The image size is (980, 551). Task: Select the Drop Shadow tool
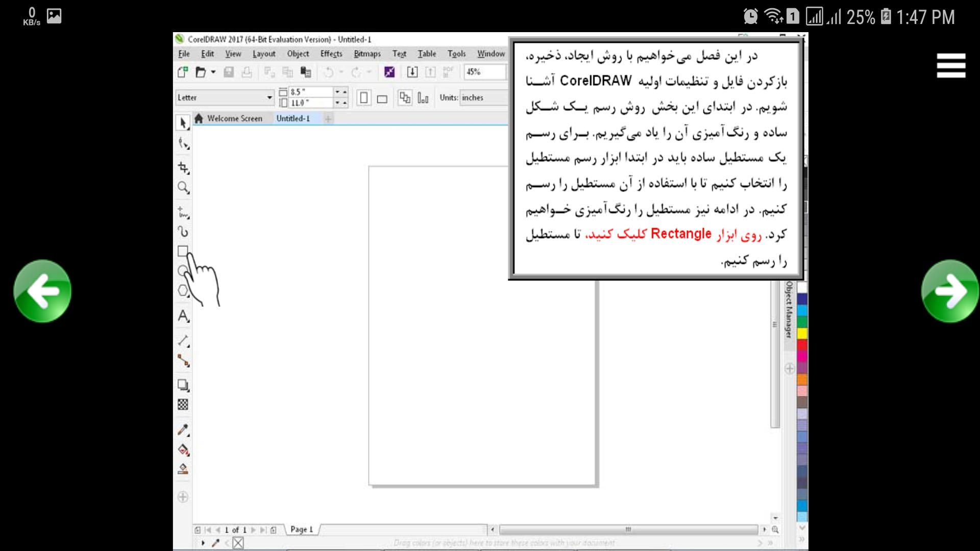pyautogui.click(x=183, y=385)
